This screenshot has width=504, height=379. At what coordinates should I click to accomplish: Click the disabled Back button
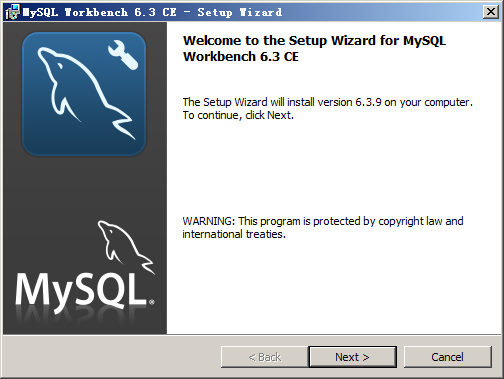264,357
